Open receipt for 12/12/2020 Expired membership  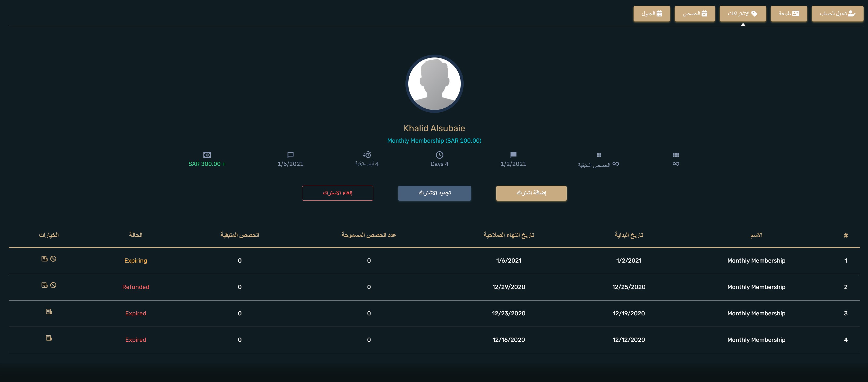(x=49, y=338)
